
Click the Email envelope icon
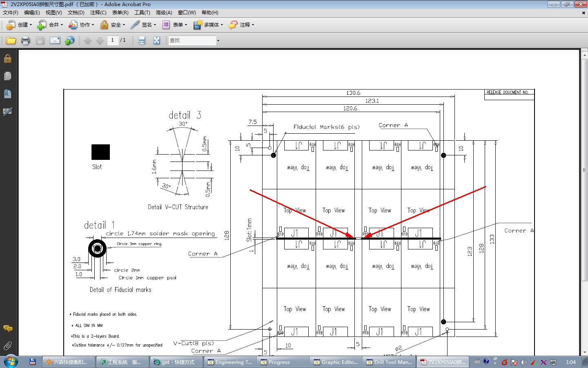pos(55,40)
